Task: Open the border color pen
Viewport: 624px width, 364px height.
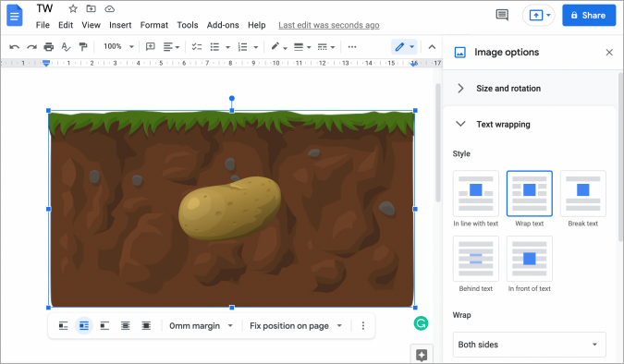Action: click(x=275, y=46)
